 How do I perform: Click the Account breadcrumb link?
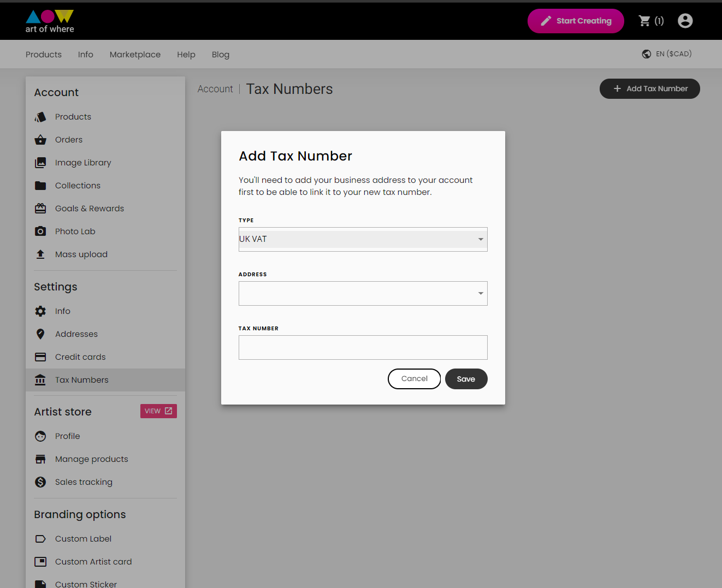[x=215, y=89]
